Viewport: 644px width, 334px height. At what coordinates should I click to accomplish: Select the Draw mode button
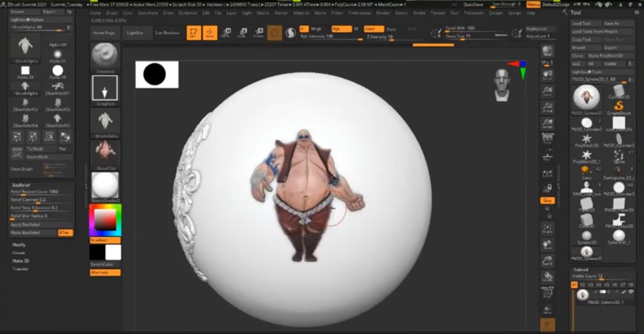tap(210, 33)
